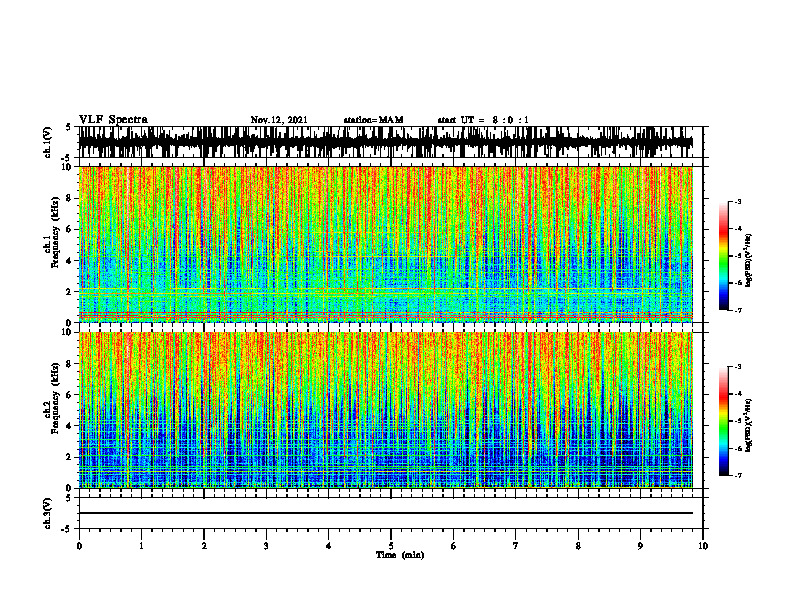Click the "-7" label on ch.2 color bar

click(738, 475)
